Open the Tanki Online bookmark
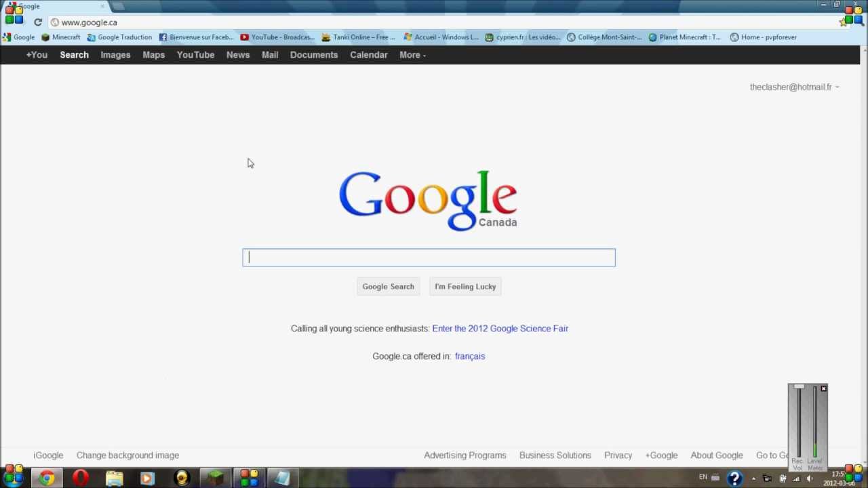The height and width of the screenshot is (488, 868). coord(359,37)
